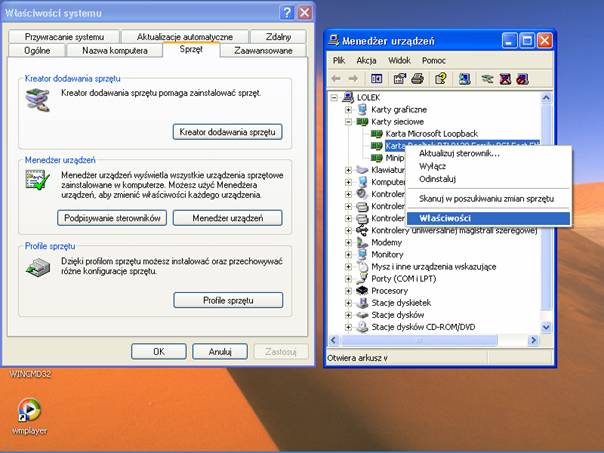
Task: Open device Properties via toolbar icon
Action: click(x=399, y=79)
